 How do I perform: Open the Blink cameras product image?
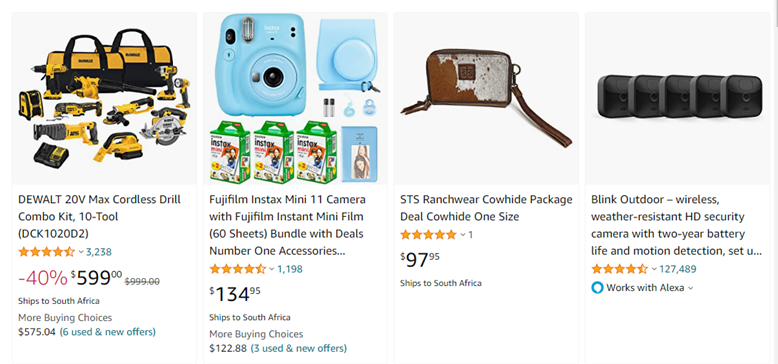(x=680, y=96)
